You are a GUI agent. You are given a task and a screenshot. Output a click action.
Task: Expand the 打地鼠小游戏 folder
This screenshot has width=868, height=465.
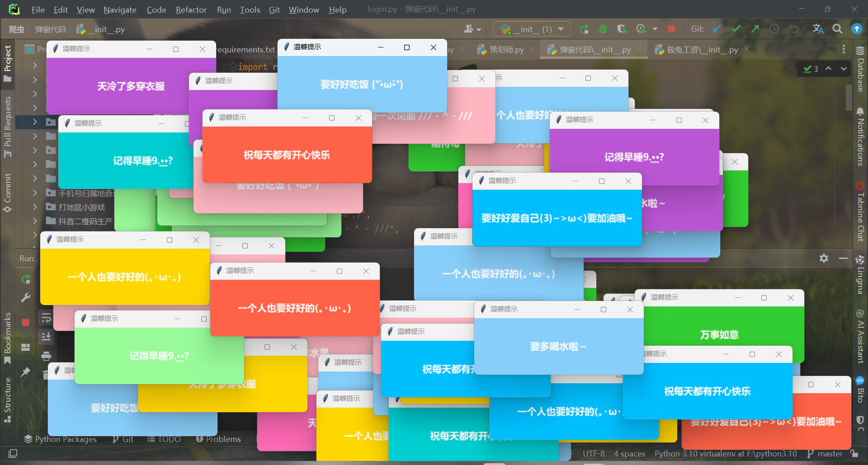(x=35, y=207)
